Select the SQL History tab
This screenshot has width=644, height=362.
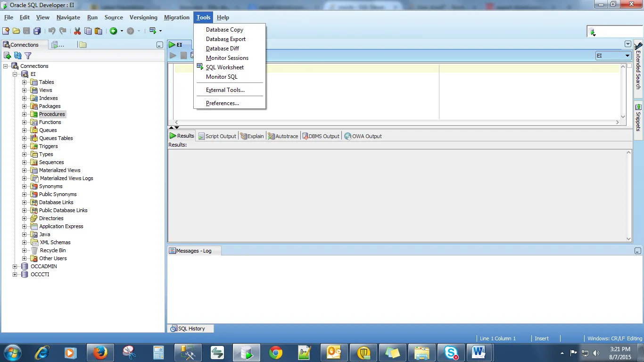click(191, 329)
